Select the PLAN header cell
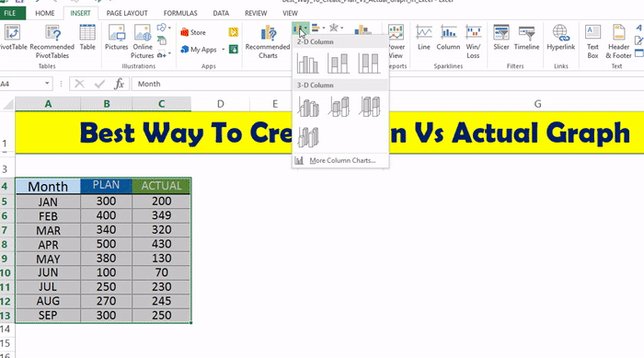Screen dimensions: 644x358 pyautogui.click(x=107, y=186)
